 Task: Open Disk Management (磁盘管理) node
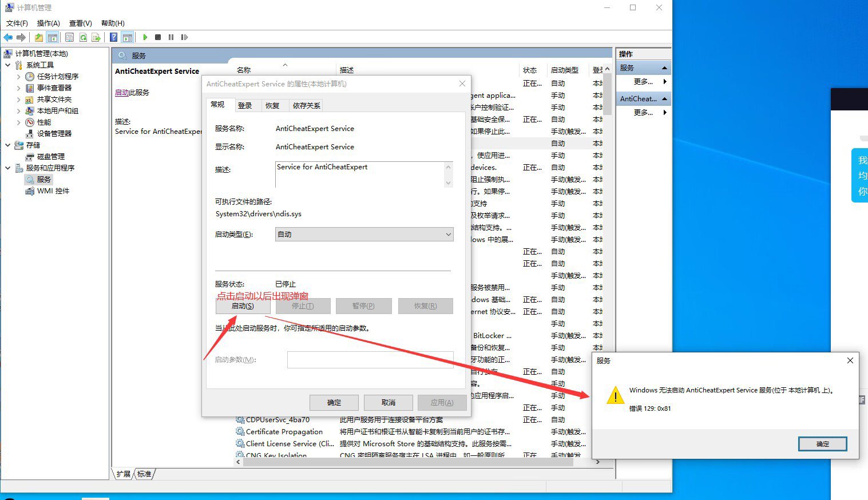point(51,156)
